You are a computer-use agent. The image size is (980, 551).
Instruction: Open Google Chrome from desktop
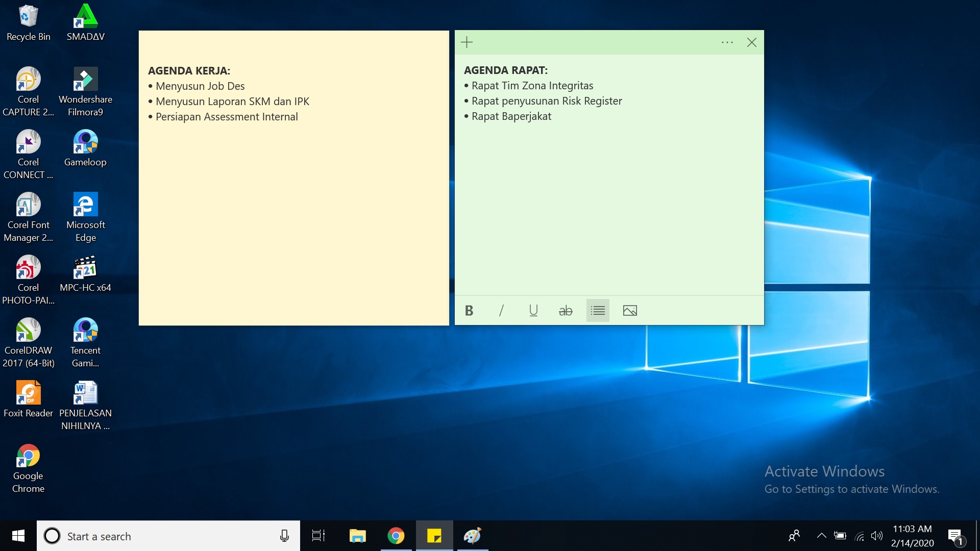28,456
